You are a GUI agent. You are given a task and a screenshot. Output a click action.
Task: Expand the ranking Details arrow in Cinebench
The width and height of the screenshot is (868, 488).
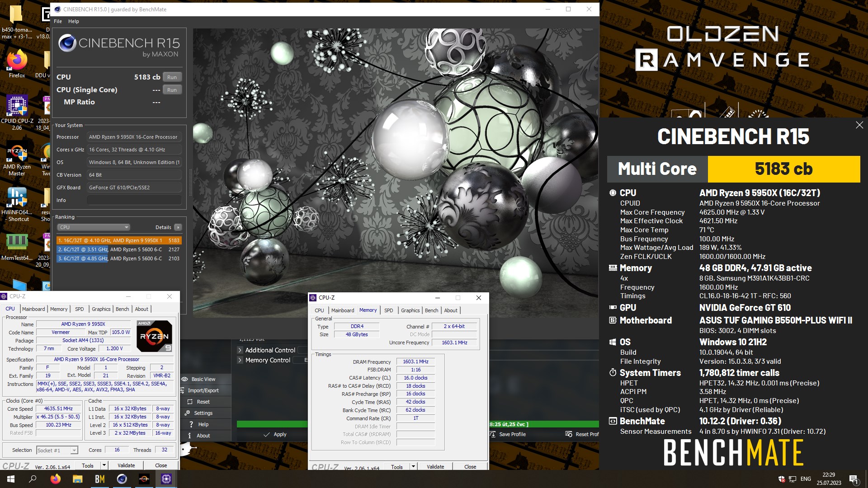coord(178,227)
